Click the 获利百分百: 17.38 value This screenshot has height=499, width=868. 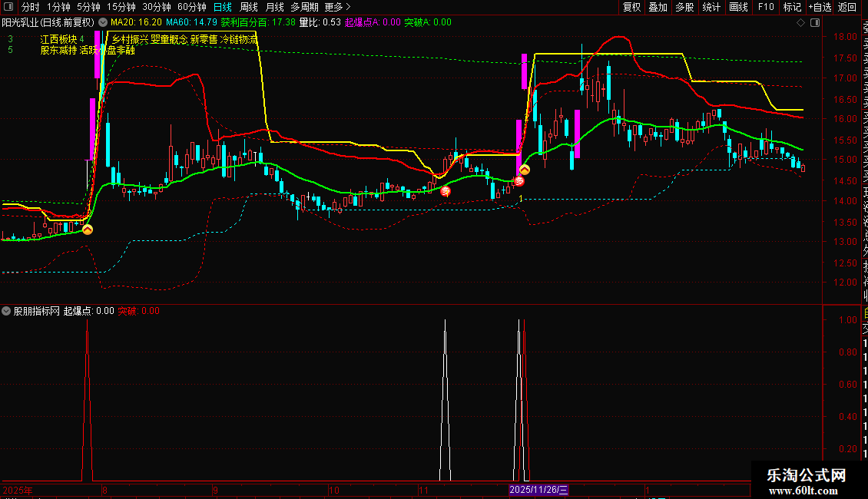tap(258, 22)
